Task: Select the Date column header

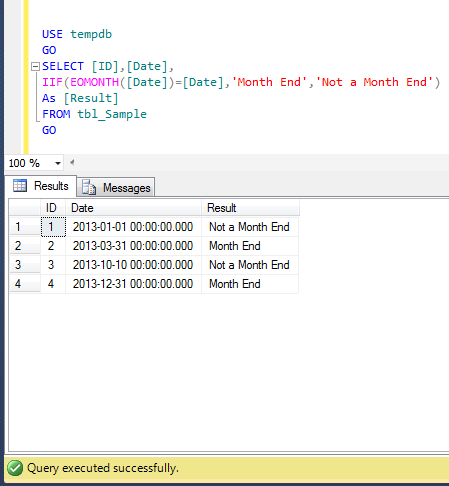Action: 133,208
